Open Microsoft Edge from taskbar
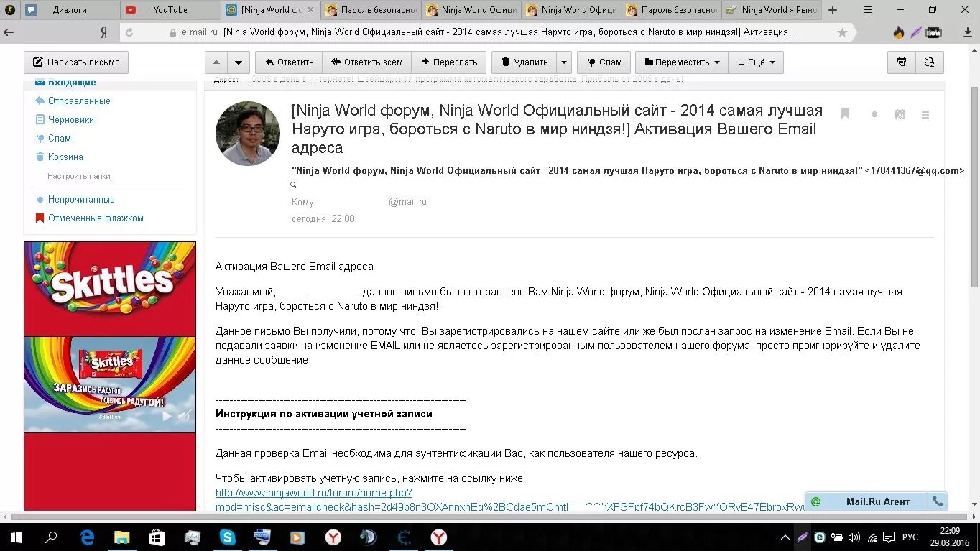This screenshot has height=551, width=980. [x=86, y=537]
